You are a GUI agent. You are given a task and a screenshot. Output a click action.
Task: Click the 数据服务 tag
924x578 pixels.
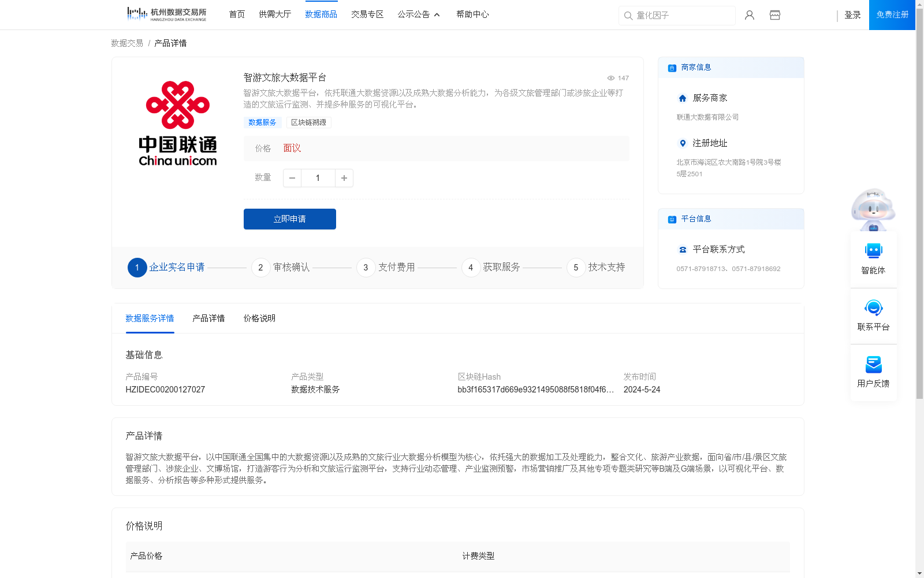(x=262, y=123)
